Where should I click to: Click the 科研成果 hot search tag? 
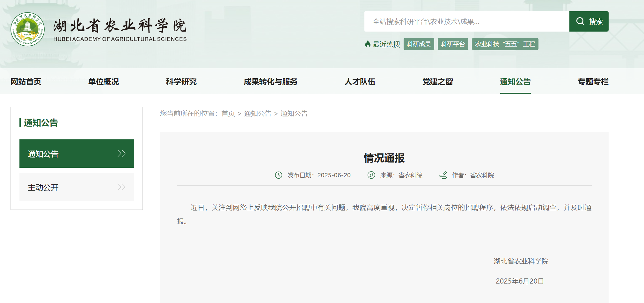[419, 44]
